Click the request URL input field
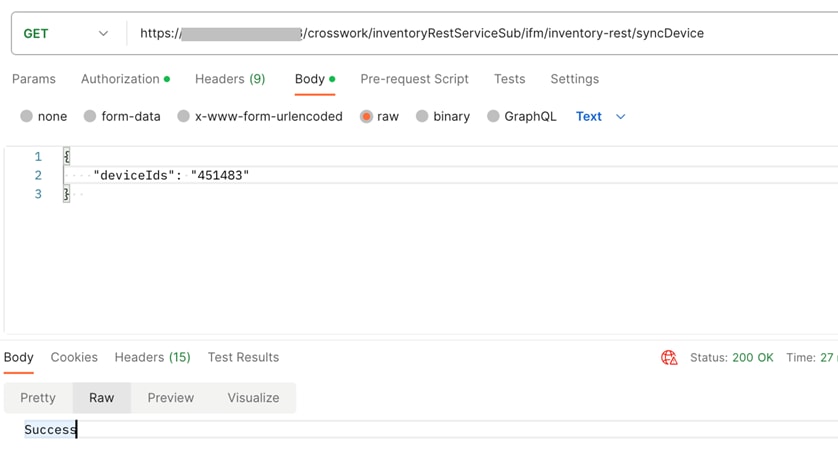This screenshot has height=451, width=838. tap(480, 33)
